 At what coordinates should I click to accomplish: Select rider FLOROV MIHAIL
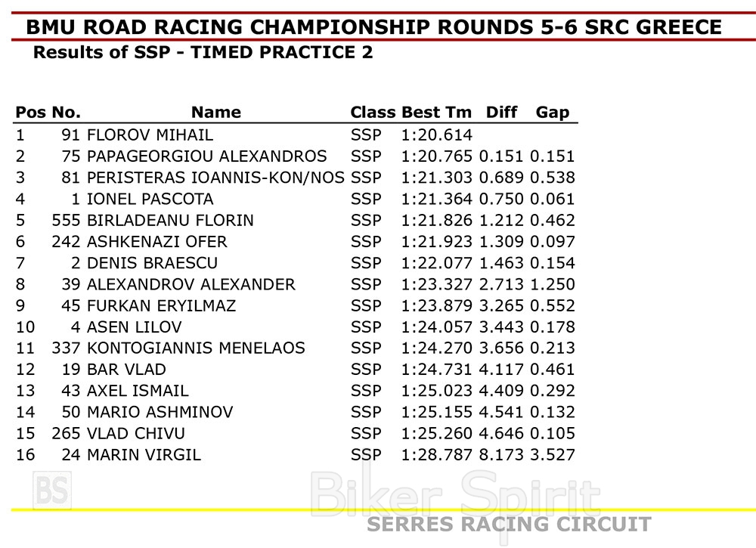150,135
